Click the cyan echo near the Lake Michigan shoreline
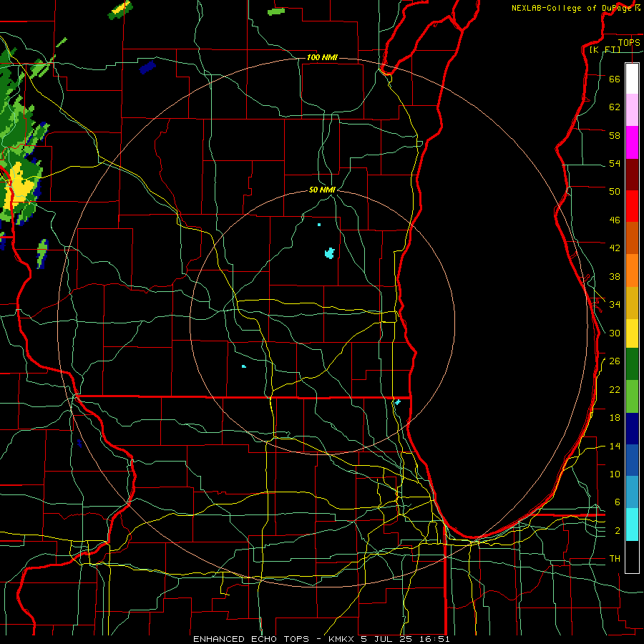Screen dimensions: 644x644 coord(398,402)
